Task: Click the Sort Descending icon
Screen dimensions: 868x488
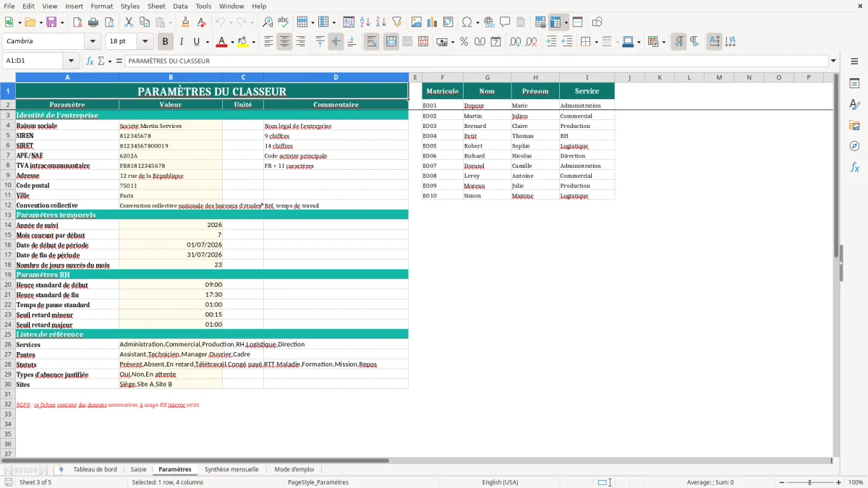Action: pos(381,22)
